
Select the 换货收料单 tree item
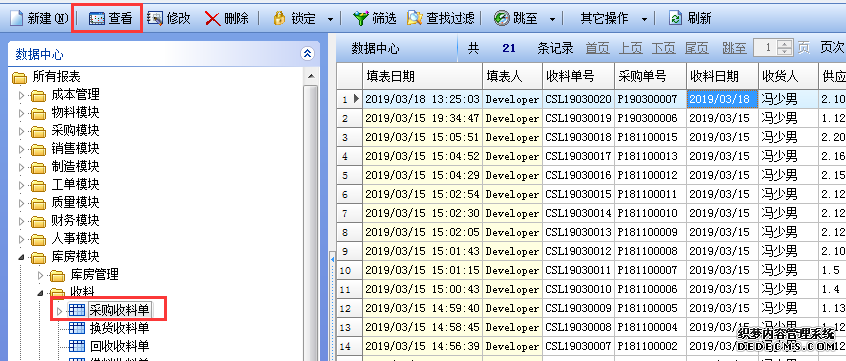point(119,328)
